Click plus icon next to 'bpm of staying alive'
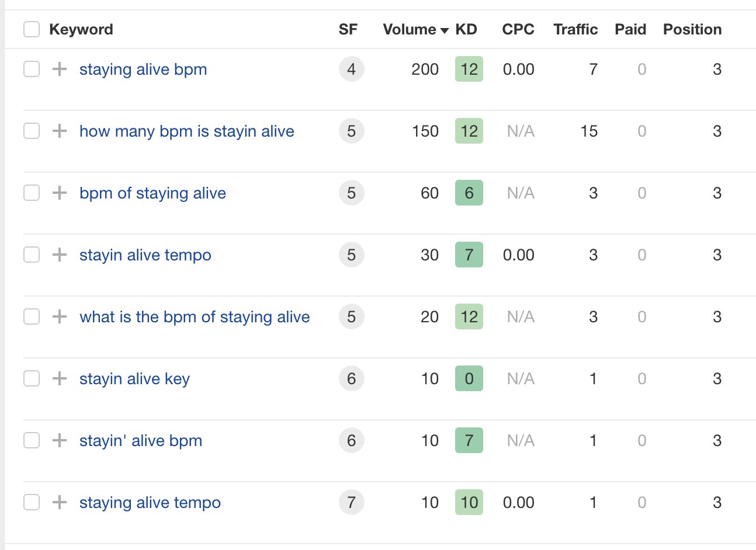This screenshot has height=550, width=756. coord(60,193)
